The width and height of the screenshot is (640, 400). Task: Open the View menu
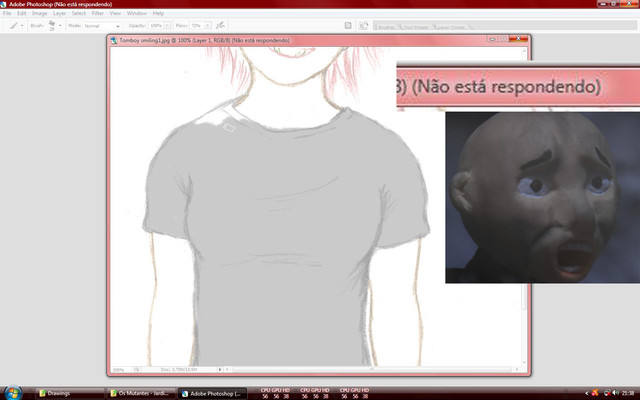point(115,13)
